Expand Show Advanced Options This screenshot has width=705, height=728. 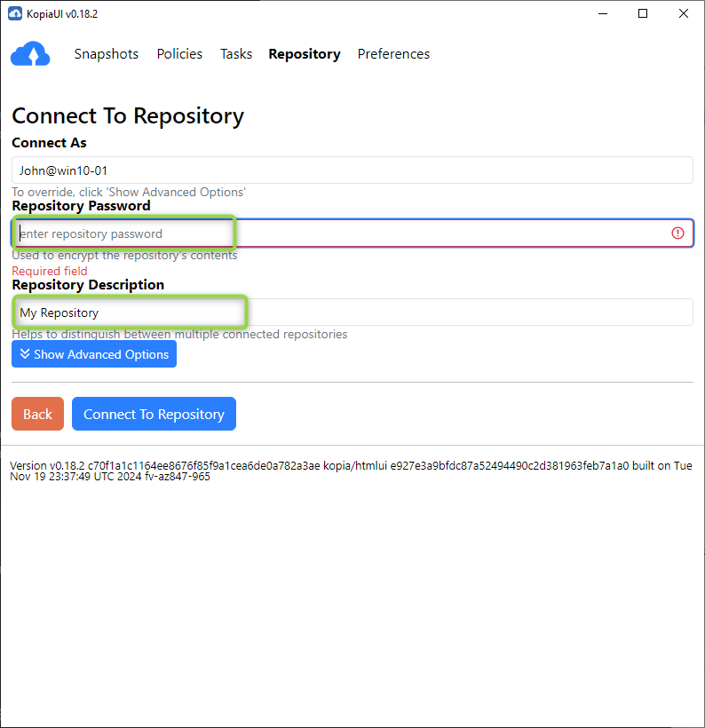94,353
